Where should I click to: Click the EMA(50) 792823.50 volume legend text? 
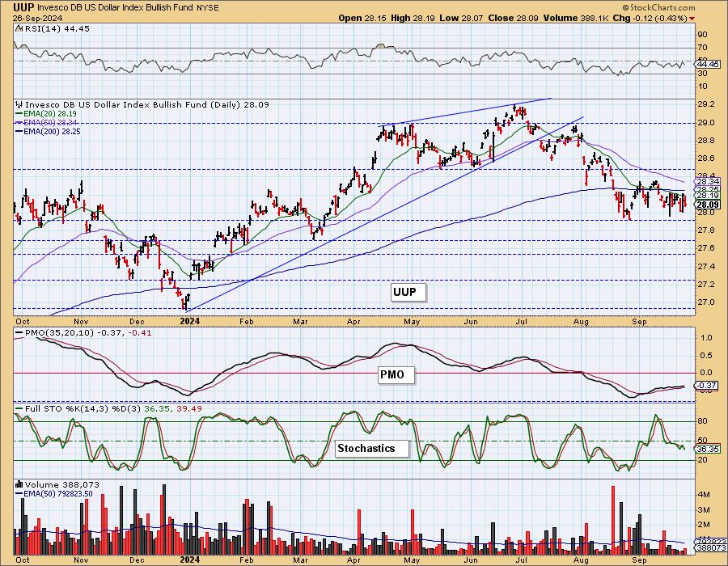click(x=58, y=494)
